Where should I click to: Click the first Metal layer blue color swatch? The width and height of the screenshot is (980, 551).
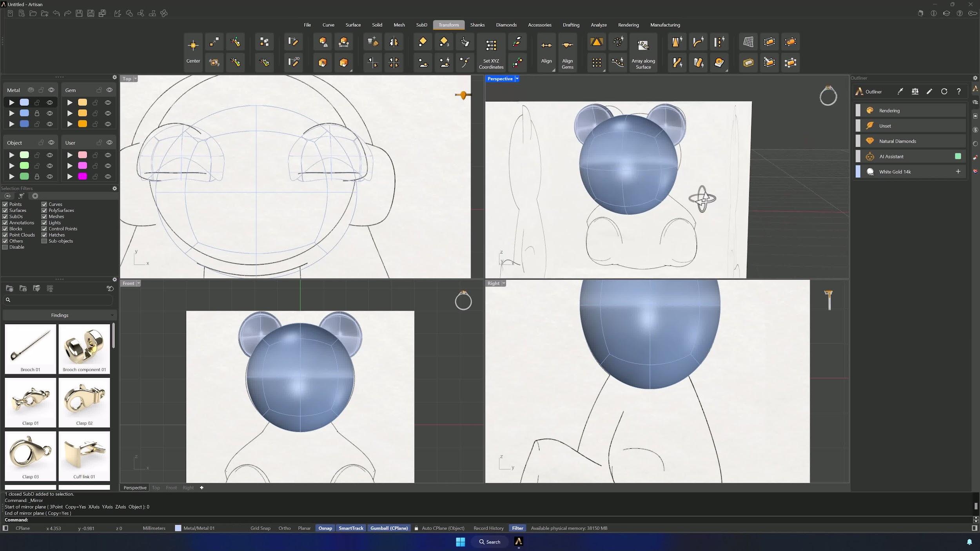pos(24,102)
